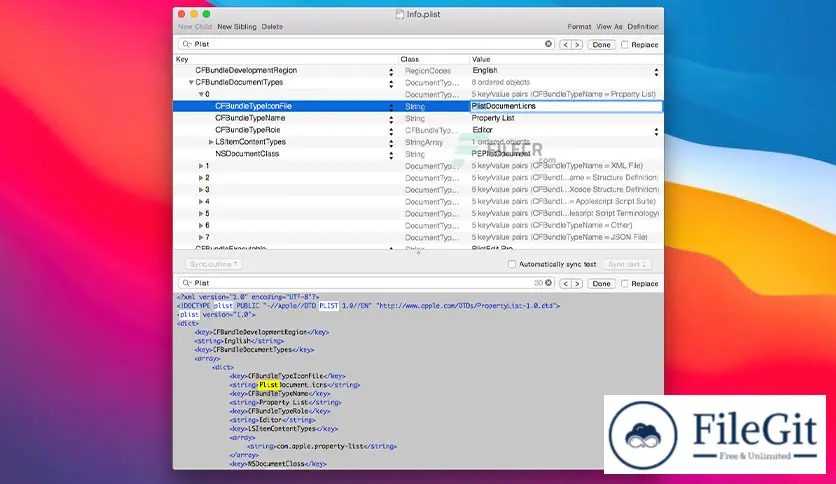
Task: Click in the top Plist search field
Action: click(x=368, y=44)
